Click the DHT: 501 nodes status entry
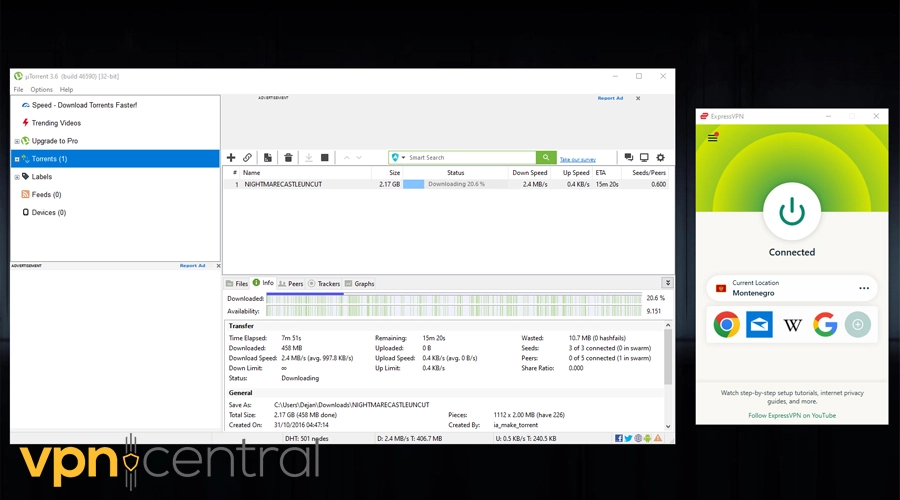 point(307,439)
